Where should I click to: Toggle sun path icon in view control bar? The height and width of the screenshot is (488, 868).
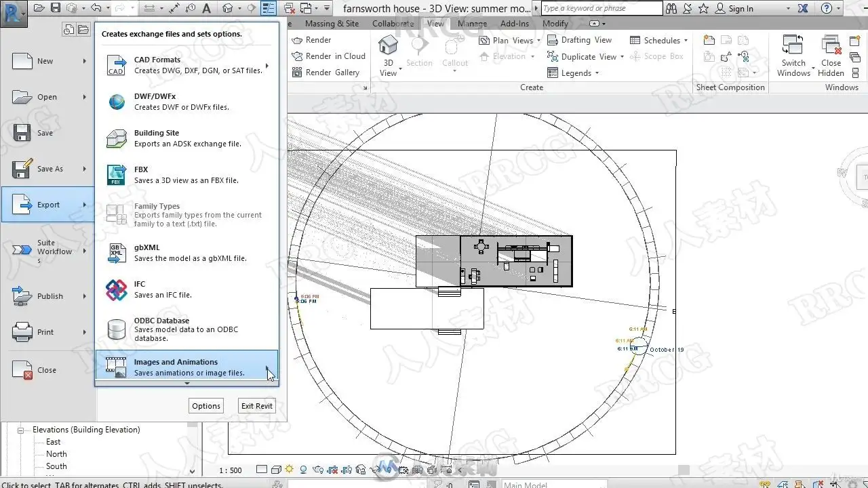pyautogui.click(x=290, y=470)
